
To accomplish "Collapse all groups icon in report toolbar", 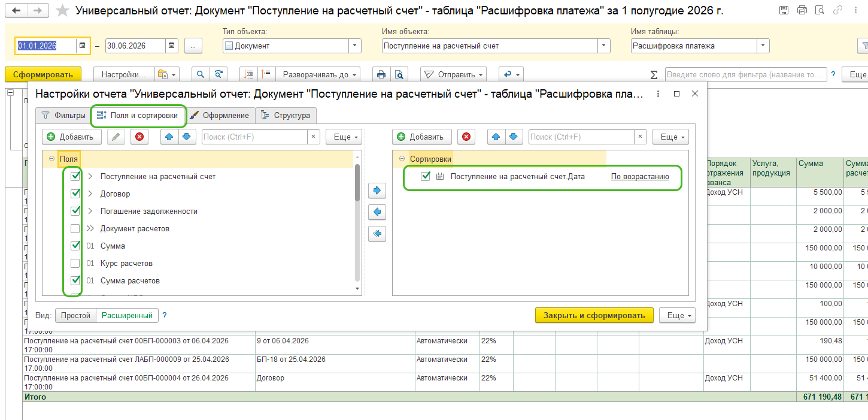I will [248, 74].
